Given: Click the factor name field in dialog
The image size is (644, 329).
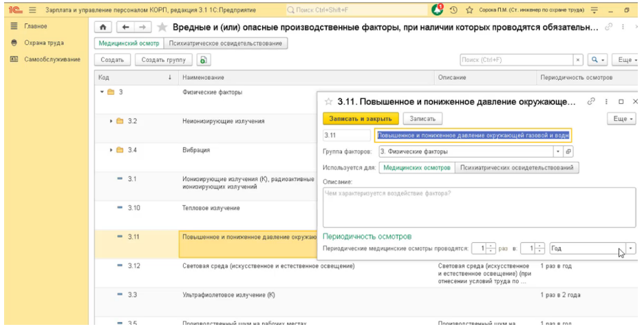Looking at the screenshot, I should (x=473, y=135).
